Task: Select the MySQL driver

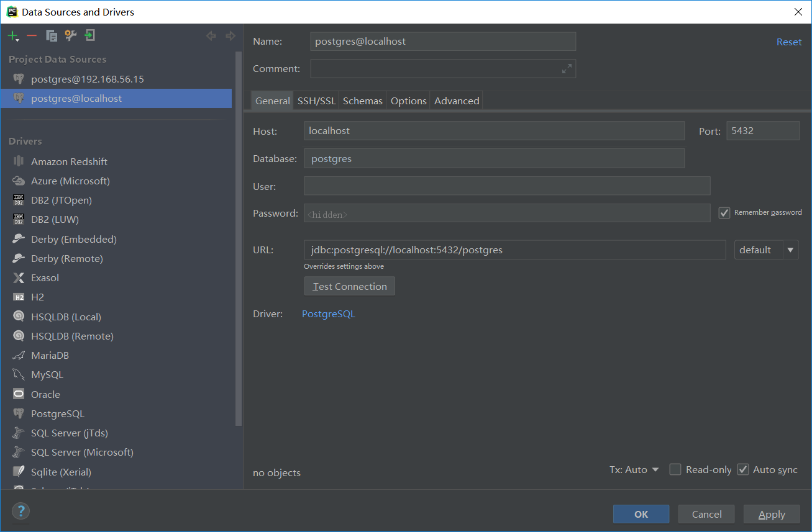Action: pyautogui.click(x=47, y=374)
